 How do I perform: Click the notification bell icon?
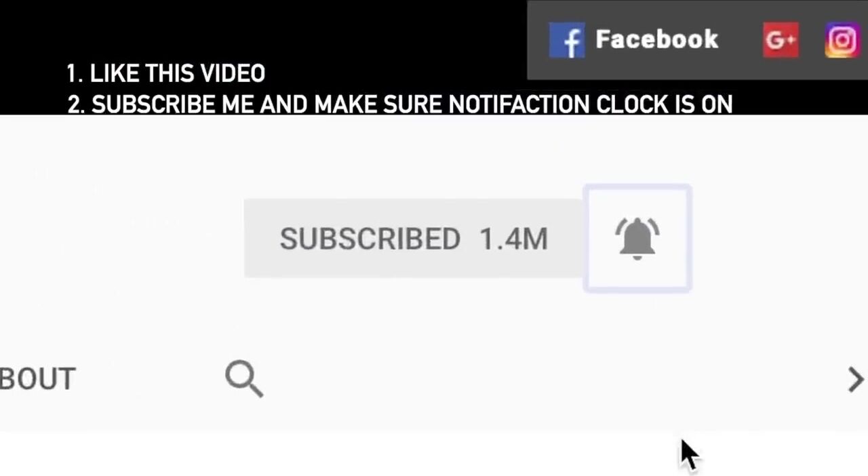point(637,238)
